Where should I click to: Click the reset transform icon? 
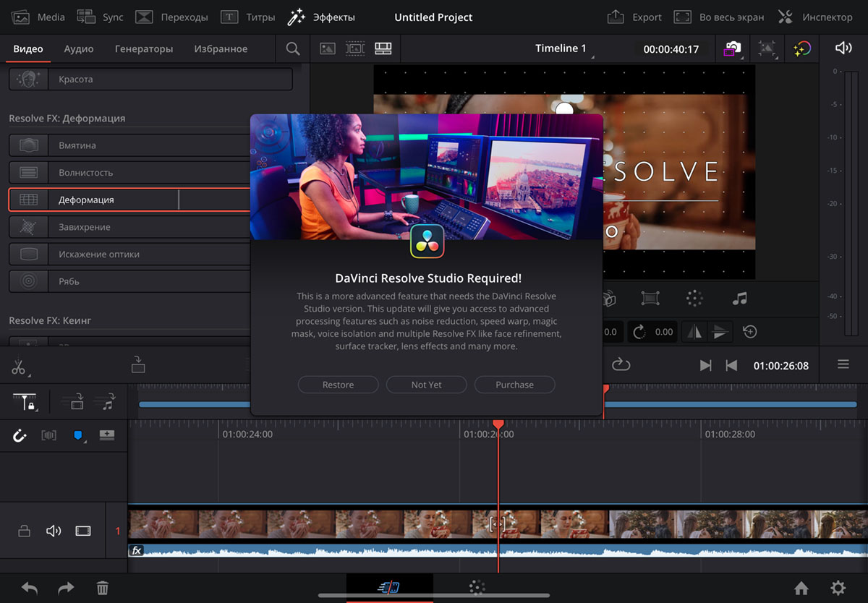[x=750, y=332]
